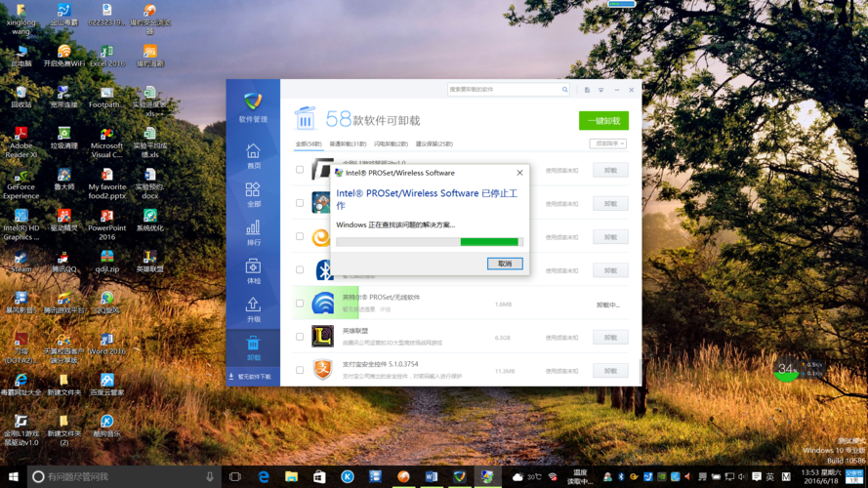The width and height of the screenshot is (868, 488).
Task: Select the 卸载 uninstall sidebar section
Action: (253, 348)
